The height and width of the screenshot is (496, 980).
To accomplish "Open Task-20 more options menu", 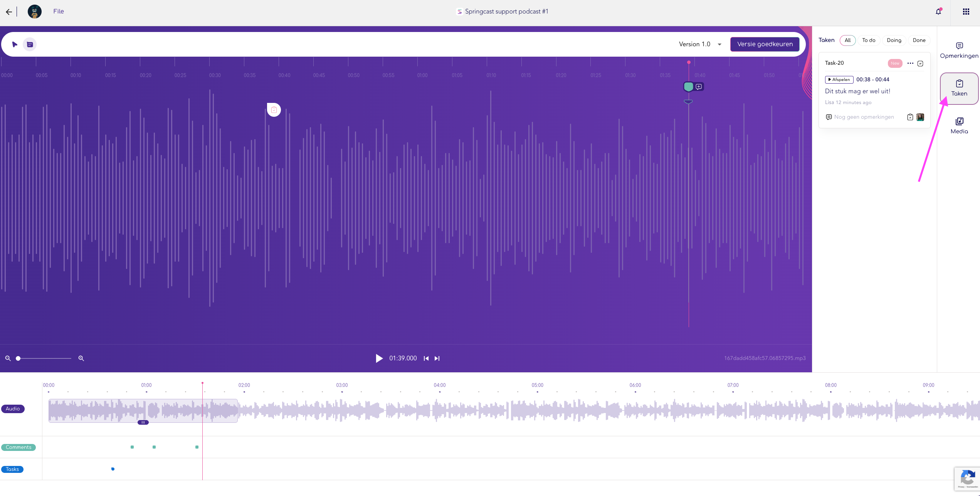I will pos(910,63).
